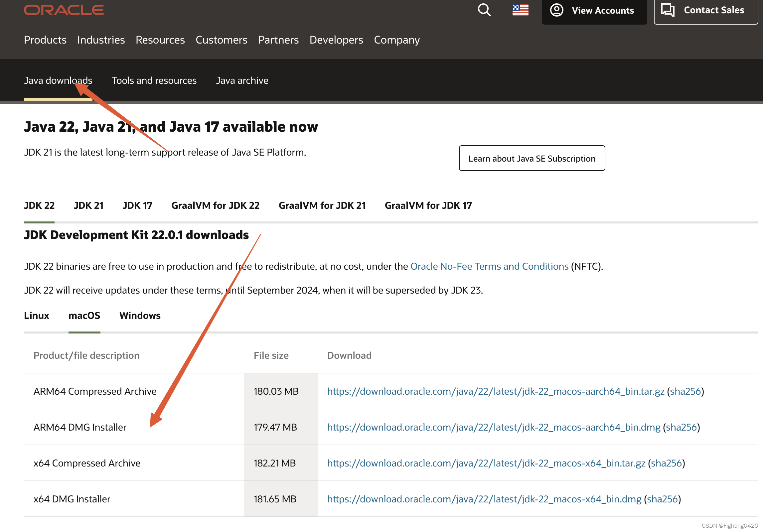The image size is (763, 532).
Task: Click the x64 DMG Installer text
Action: (x=72, y=499)
